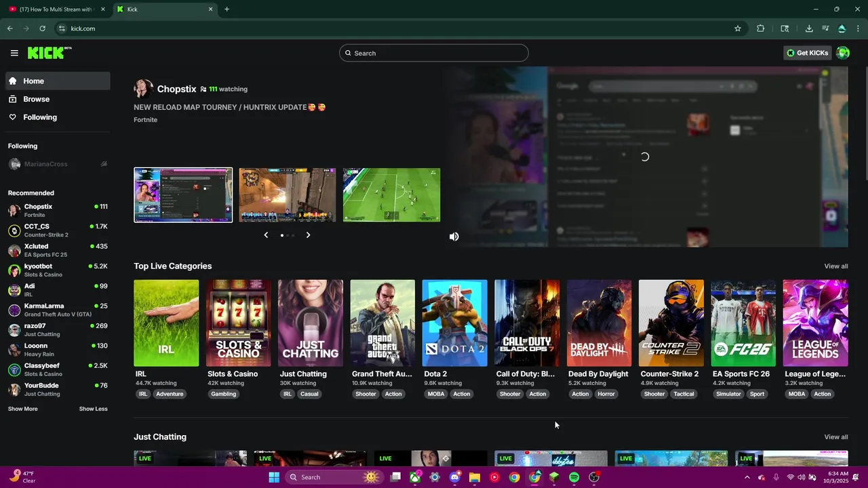868x488 pixels.
Task: Click the Gambling tag under Slots & Casino
Action: click(x=223, y=394)
